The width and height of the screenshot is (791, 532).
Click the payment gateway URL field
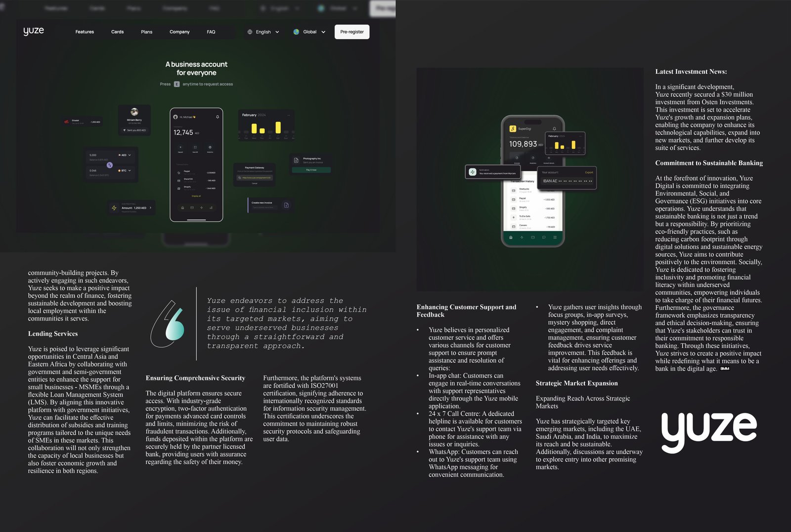tap(255, 177)
